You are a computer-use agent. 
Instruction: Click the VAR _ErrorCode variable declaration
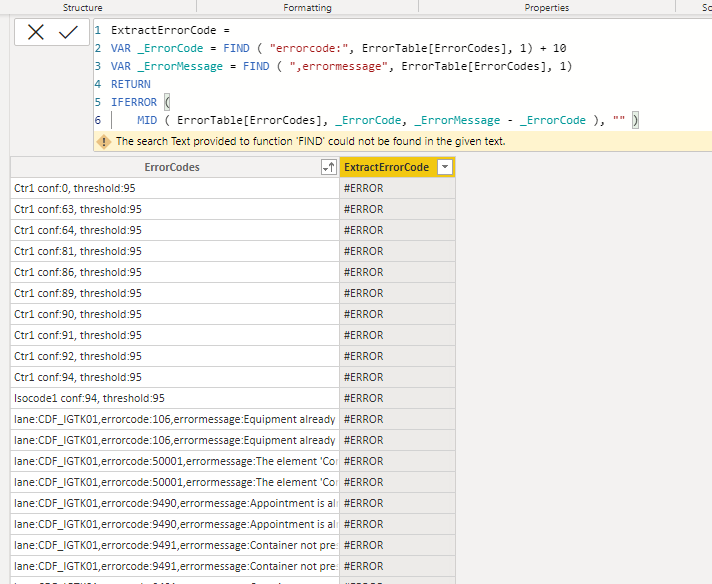coord(157,48)
